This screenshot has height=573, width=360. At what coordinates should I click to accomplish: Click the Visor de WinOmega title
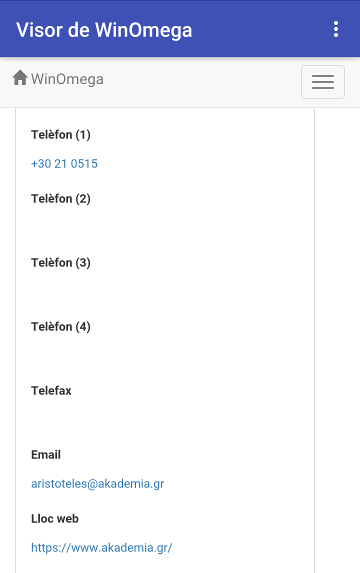pos(104,30)
